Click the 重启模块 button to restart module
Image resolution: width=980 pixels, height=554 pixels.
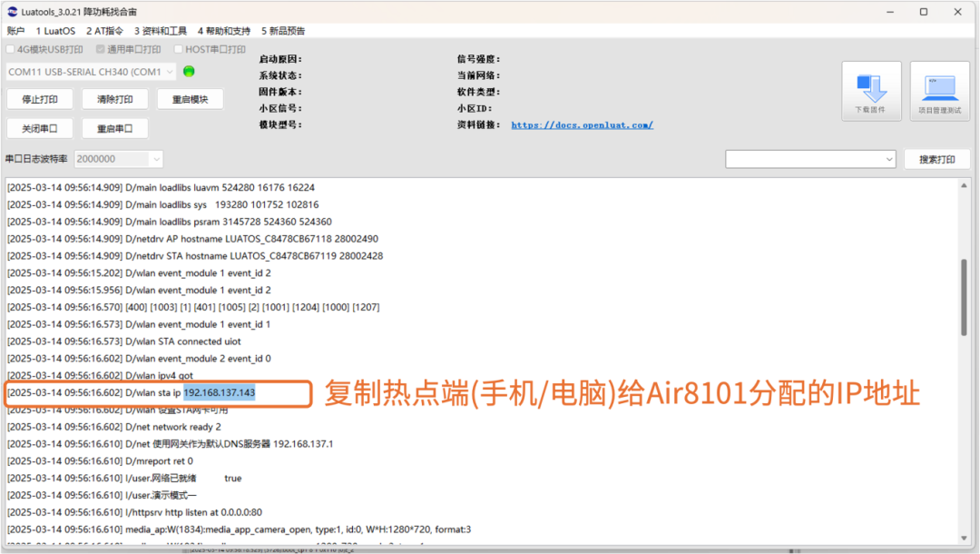[190, 99]
